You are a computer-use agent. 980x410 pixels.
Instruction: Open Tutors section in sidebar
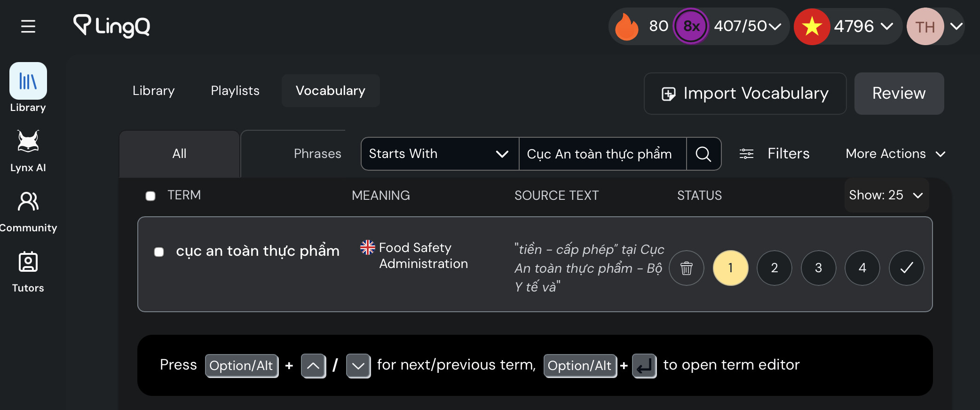pos(28,272)
